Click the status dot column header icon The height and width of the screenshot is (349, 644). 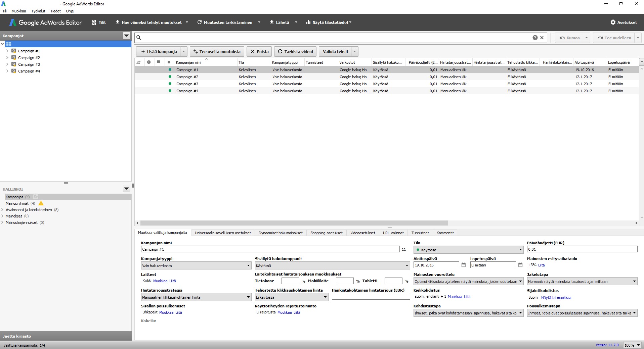pyautogui.click(x=169, y=62)
